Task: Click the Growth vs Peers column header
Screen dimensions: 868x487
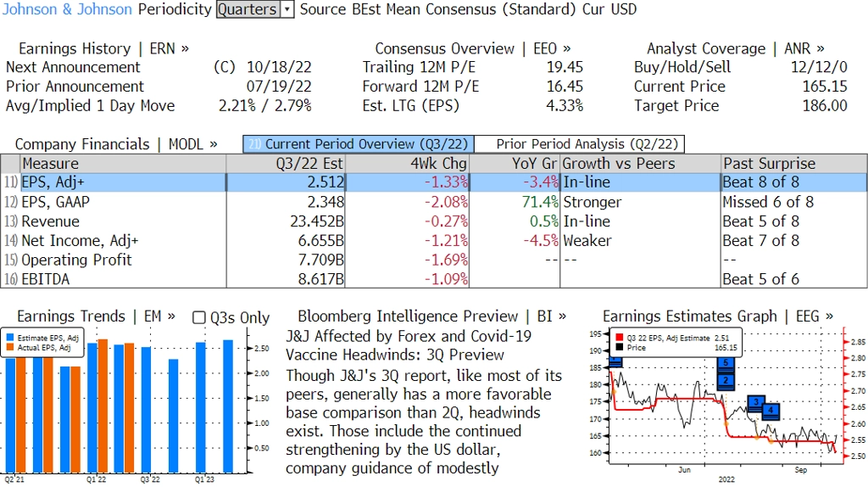Action: (x=641, y=164)
